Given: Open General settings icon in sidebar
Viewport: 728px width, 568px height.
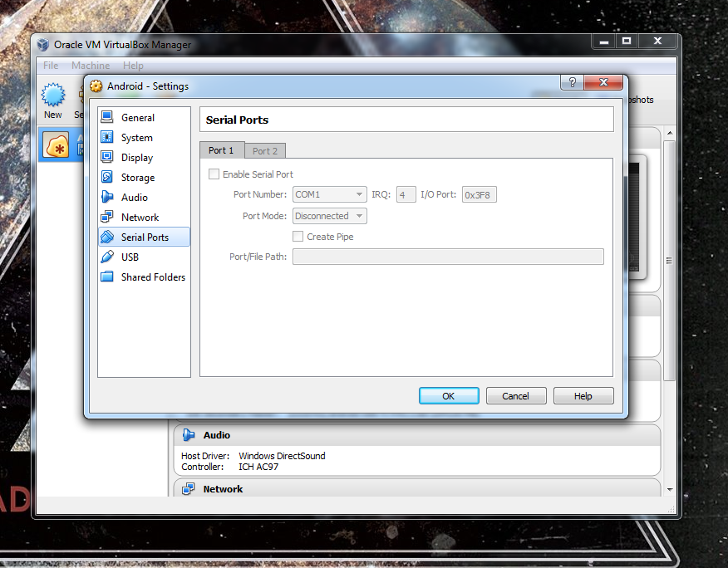Looking at the screenshot, I should (x=106, y=117).
